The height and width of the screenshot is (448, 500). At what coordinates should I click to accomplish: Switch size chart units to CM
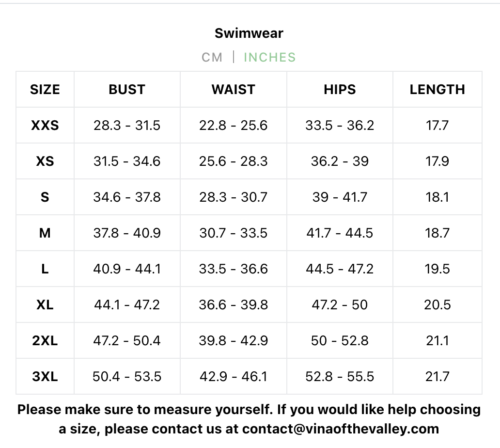click(x=212, y=57)
